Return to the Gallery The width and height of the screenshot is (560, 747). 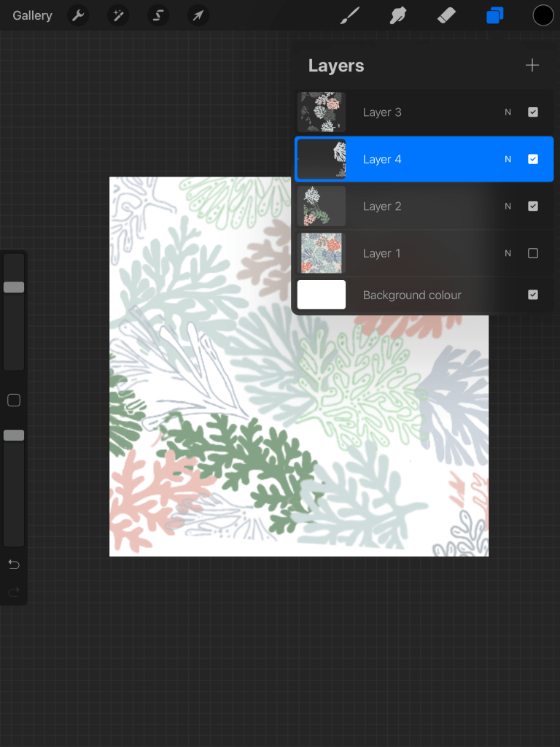click(x=32, y=15)
